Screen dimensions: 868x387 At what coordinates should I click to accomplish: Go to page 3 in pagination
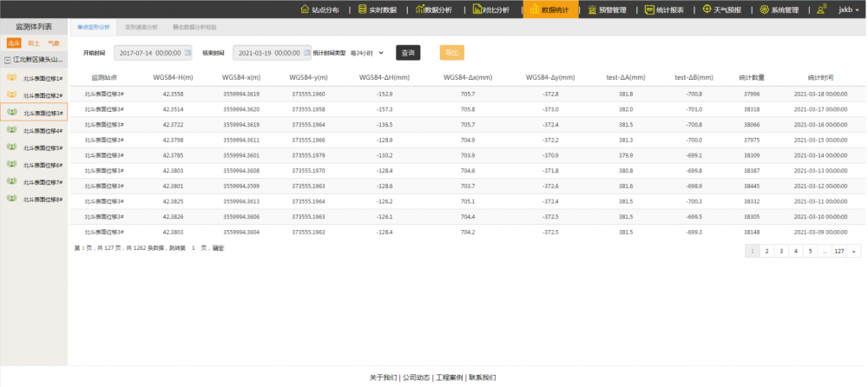(781, 251)
